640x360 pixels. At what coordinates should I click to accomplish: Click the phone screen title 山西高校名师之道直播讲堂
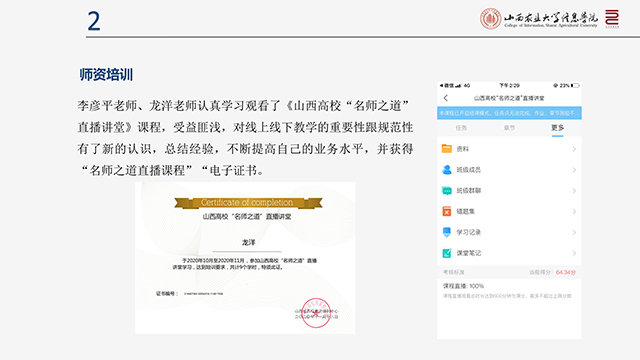point(509,98)
